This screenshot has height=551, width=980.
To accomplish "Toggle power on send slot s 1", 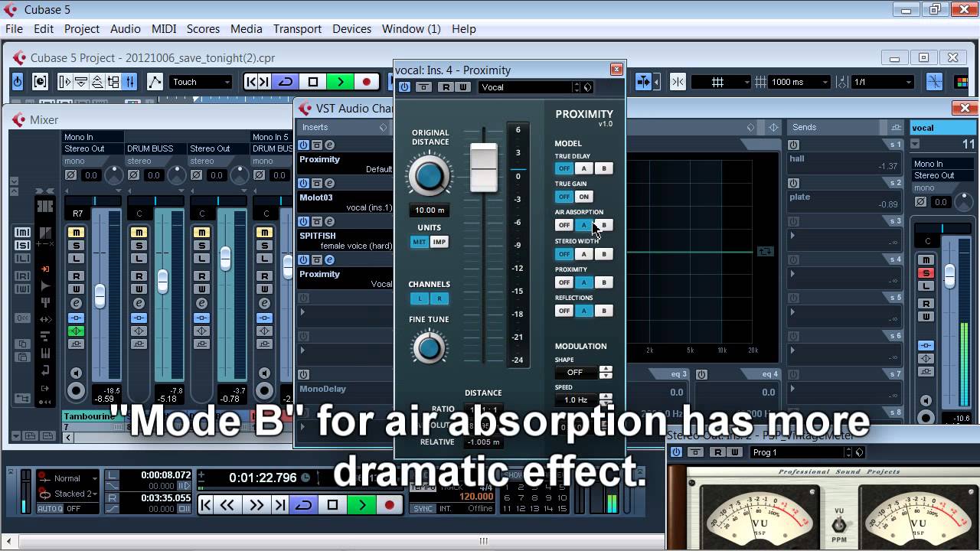I will click(x=793, y=145).
